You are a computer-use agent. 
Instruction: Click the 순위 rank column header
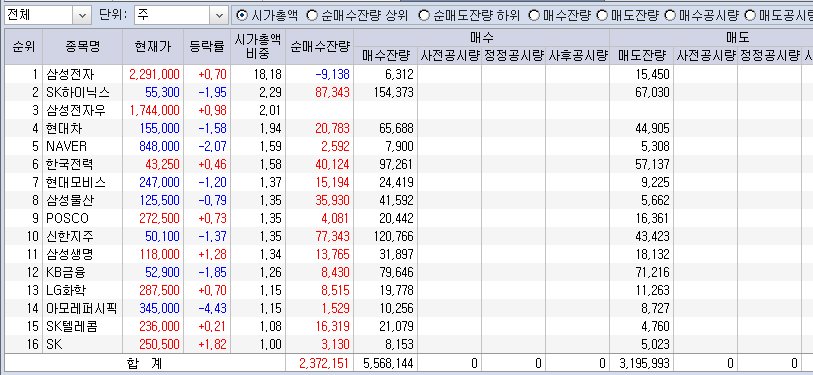(23, 47)
